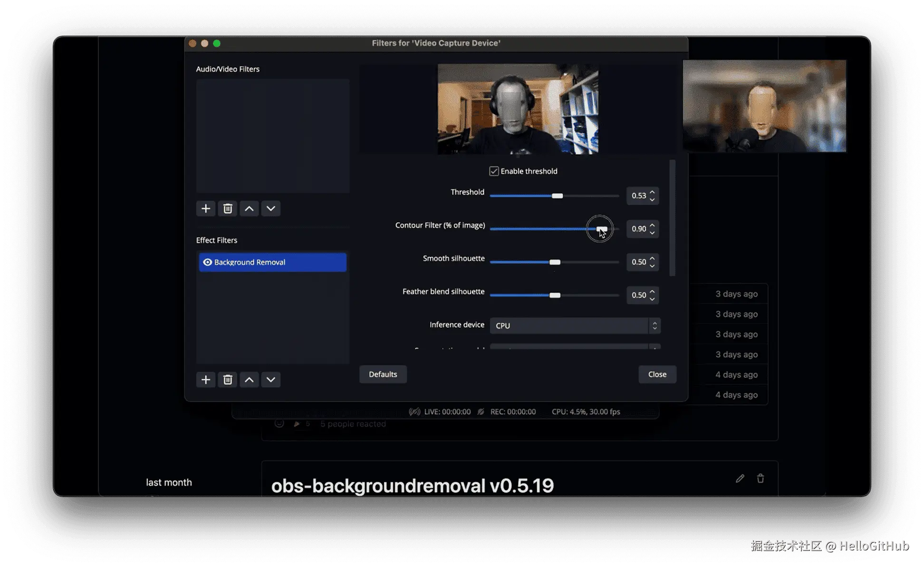Decrease Feather blend silhouette value with down arrow
Image resolution: width=924 pixels, height=567 pixels.
[x=652, y=299]
